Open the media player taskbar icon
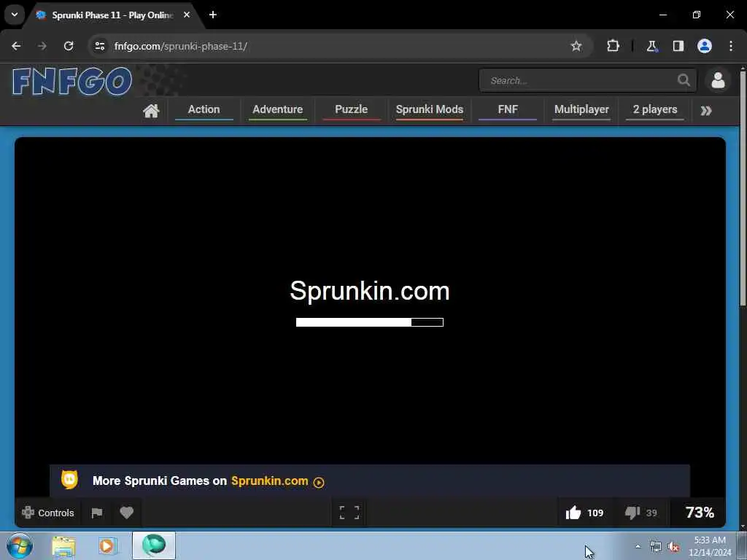Image resolution: width=747 pixels, height=560 pixels. click(108, 546)
